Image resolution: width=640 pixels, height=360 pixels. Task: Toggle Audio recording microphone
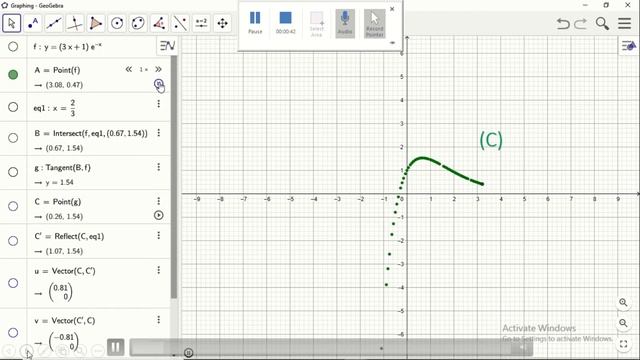pos(345,23)
